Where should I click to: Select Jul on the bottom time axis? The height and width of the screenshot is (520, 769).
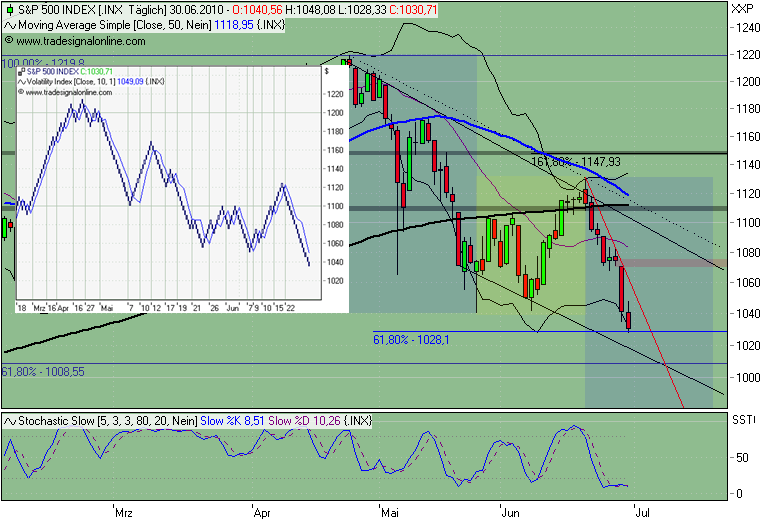(x=642, y=513)
